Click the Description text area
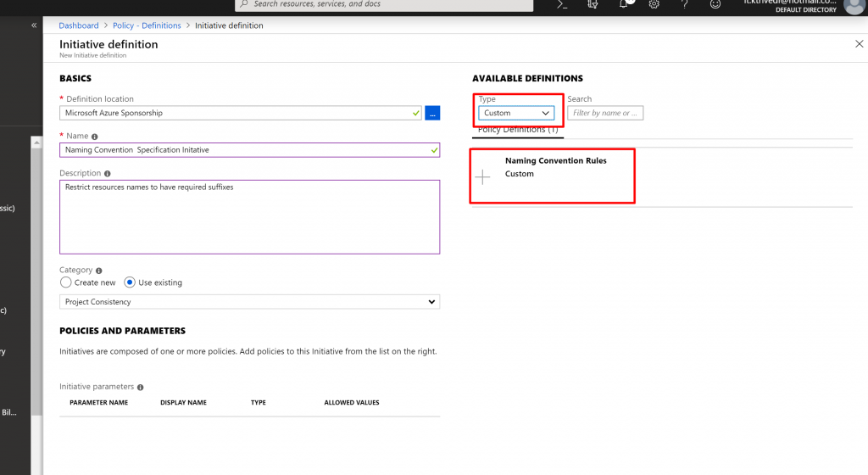The image size is (868, 475). (x=249, y=216)
